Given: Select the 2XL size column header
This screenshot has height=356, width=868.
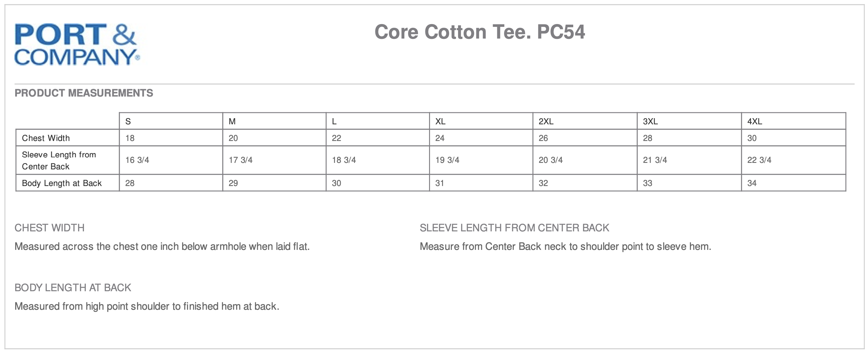Looking at the screenshot, I should click(x=546, y=121).
